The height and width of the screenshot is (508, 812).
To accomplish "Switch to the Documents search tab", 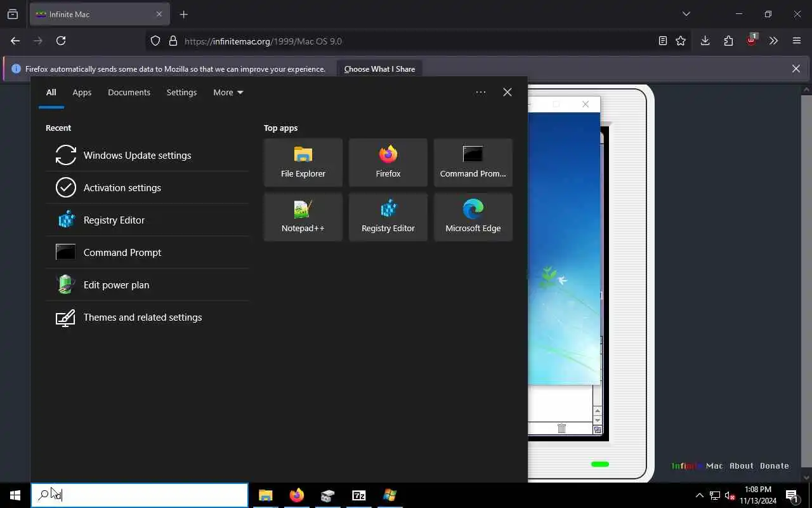I will point(129,92).
